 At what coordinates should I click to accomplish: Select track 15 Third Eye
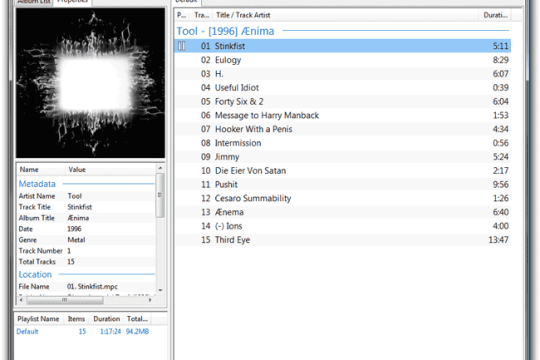pos(343,240)
